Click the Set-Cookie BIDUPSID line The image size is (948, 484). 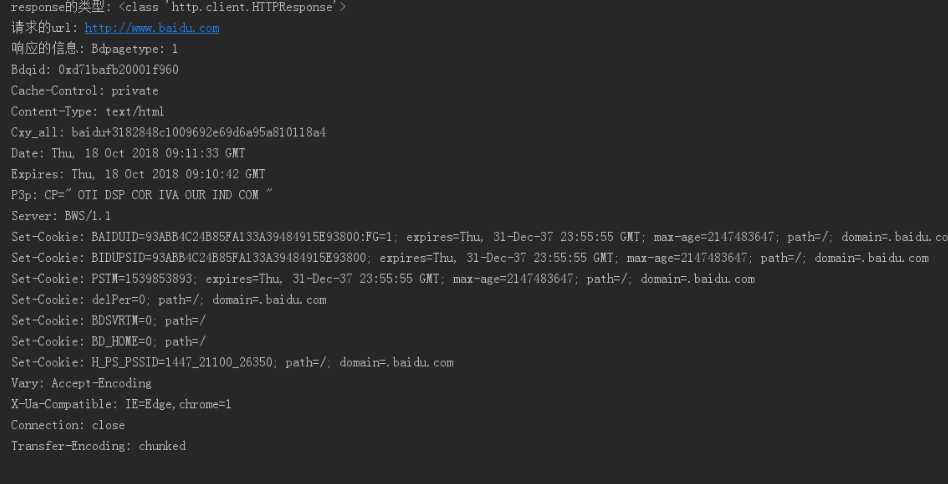(470, 258)
